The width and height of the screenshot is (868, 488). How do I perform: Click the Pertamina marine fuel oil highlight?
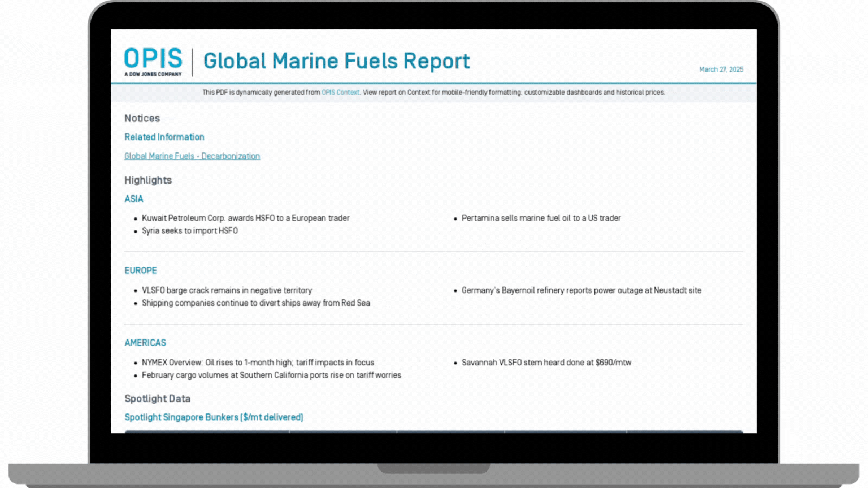[541, 218]
